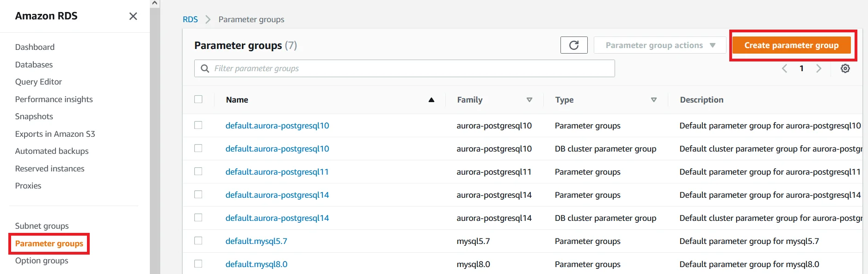Check default.aurora-postgresql14 DB cluster row
The height and width of the screenshot is (274, 868).
tap(198, 218)
